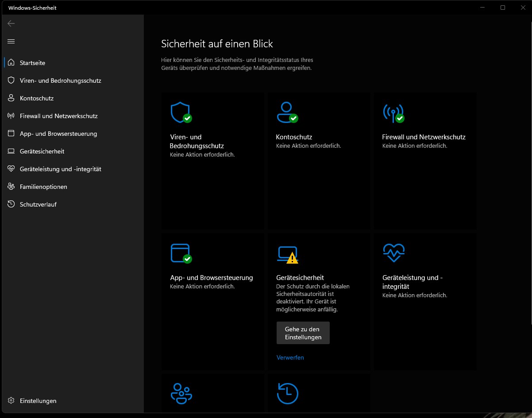
Task: Click the large browser window icon in App- und Browsersteuerung tile
Action: coord(181,253)
